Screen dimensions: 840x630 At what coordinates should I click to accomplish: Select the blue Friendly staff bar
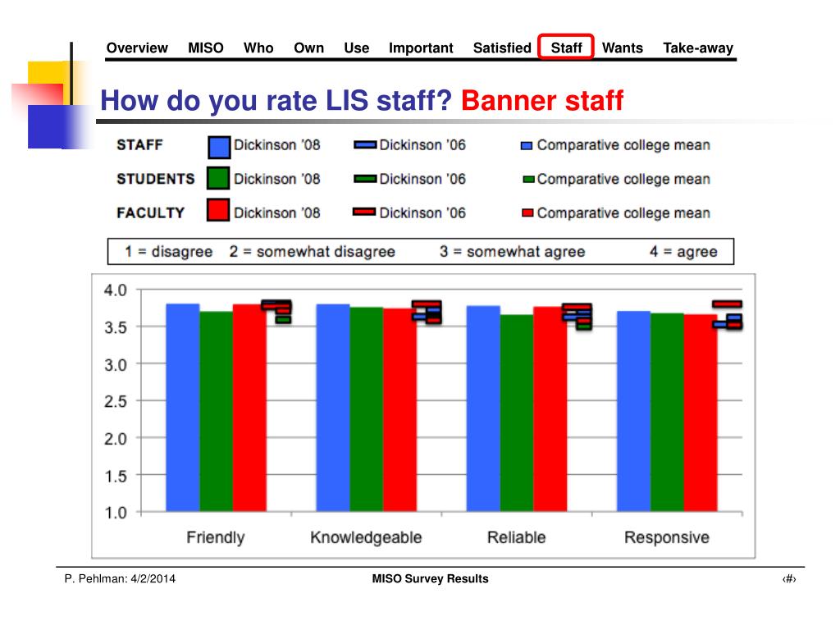pyautogui.click(x=183, y=408)
